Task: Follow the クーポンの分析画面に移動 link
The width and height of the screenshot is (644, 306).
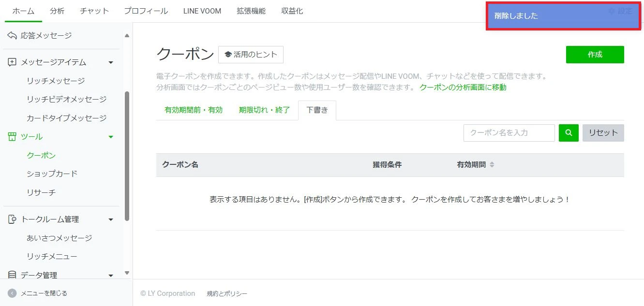Action: point(463,87)
